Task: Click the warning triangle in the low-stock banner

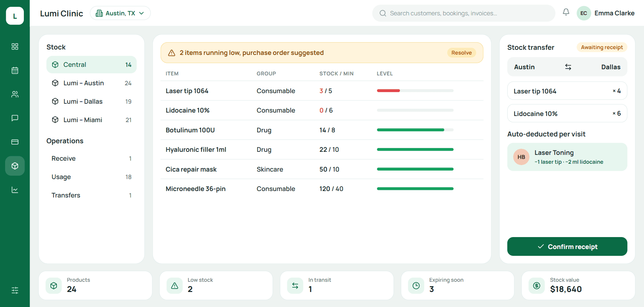Action: 172,53
